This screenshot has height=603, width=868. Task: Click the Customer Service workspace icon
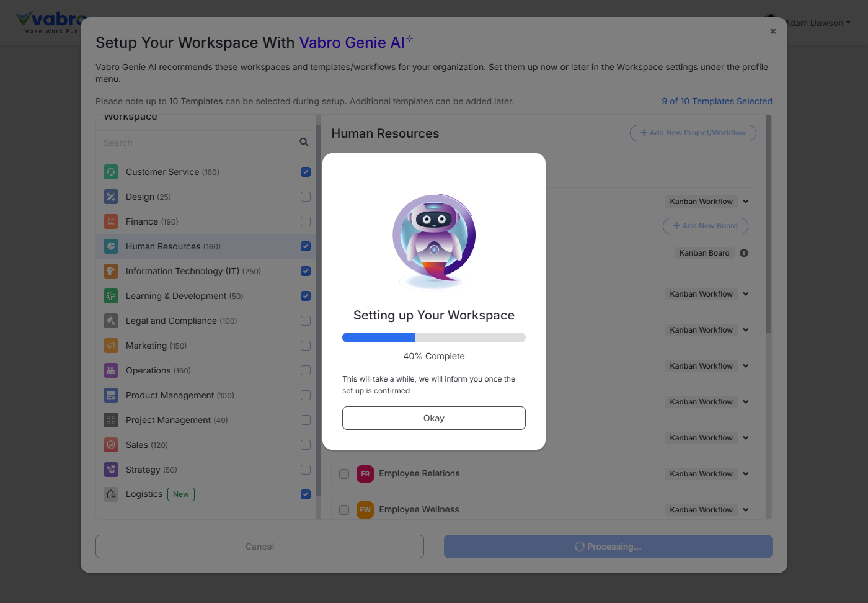point(111,172)
